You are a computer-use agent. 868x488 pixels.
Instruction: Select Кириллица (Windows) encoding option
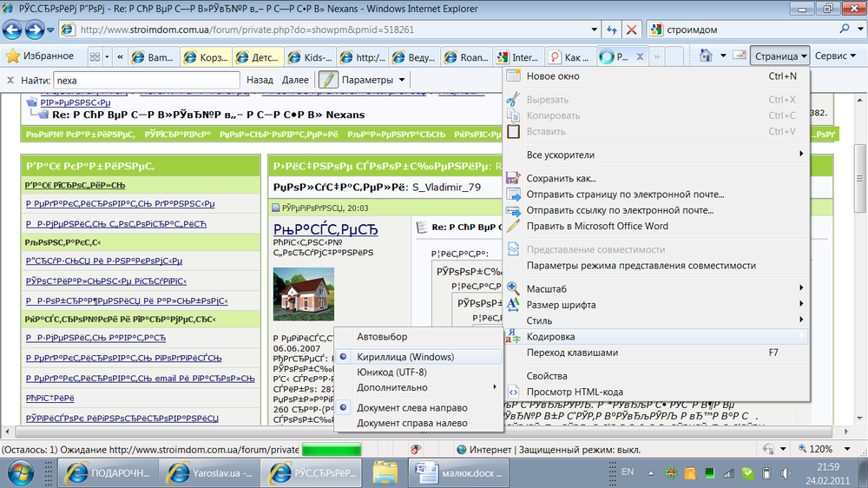[405, 357]
